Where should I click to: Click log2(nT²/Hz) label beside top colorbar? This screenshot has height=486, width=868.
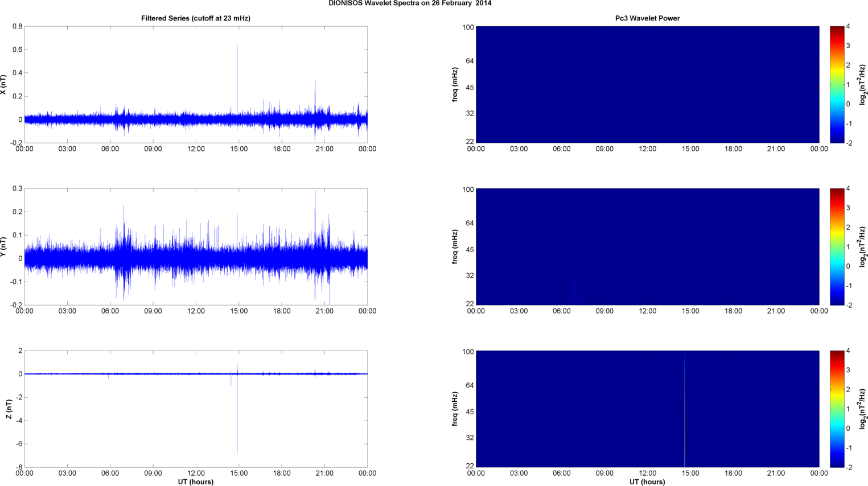(x=862, y=85)
